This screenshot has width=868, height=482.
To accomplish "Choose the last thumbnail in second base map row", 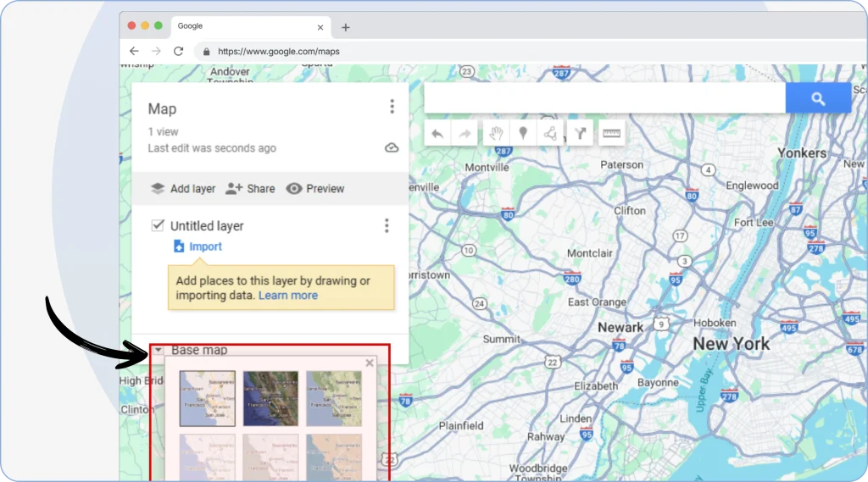I will pos(334,457).
